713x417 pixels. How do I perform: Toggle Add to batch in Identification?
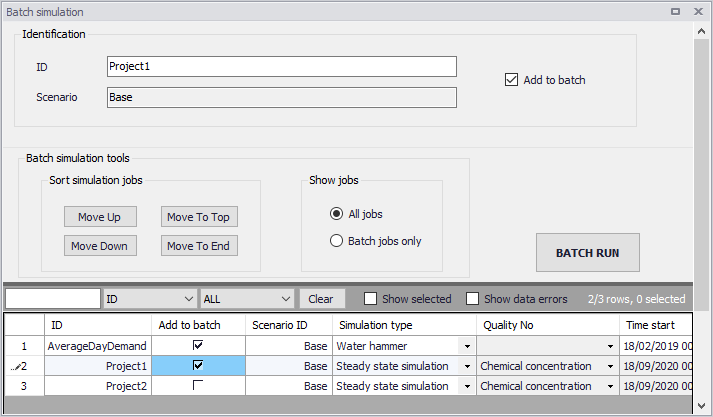pos(511,80)
